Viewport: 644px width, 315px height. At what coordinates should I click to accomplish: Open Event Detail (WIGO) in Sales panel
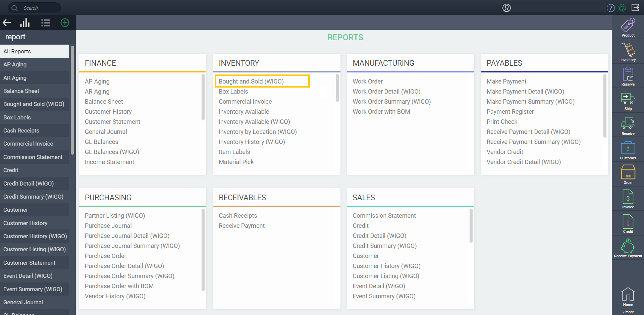click(x=379, y=286)
